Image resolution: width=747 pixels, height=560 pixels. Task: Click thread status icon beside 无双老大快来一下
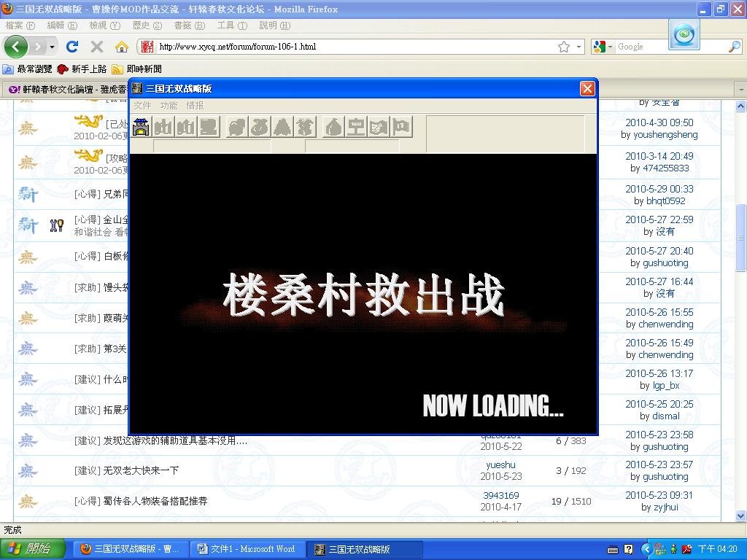tap(28, 471)
